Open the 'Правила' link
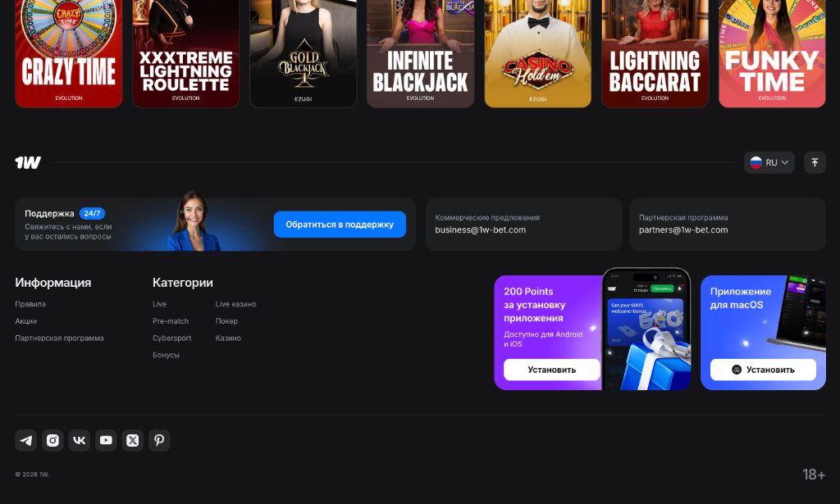Screen dimensions: 840x504 [x=30, y=304]
